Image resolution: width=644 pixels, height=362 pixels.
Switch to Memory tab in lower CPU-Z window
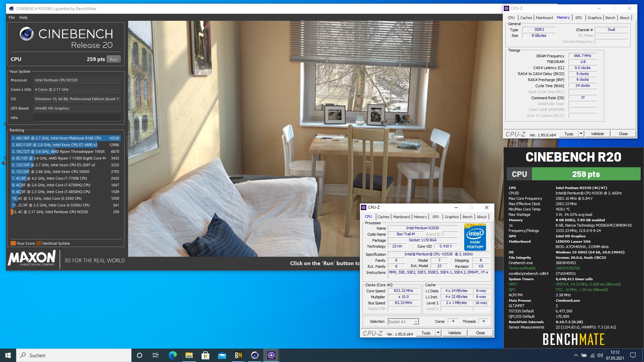point(420,217)
